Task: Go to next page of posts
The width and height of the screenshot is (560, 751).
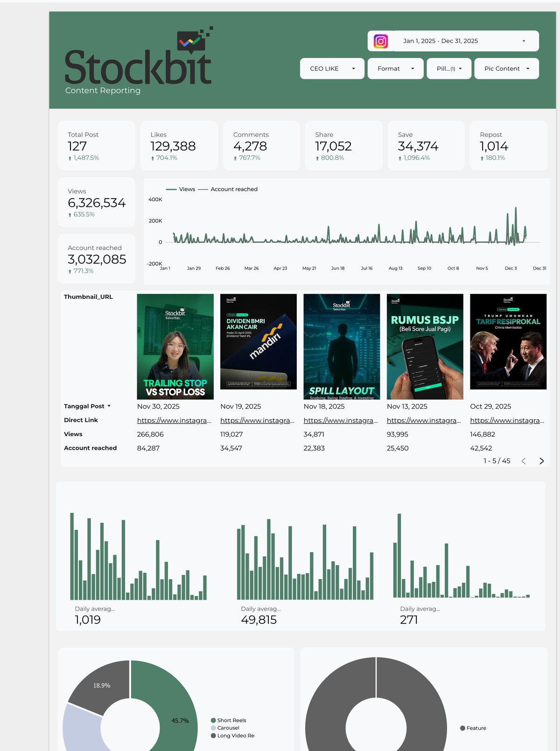Action: pos(541,461)
